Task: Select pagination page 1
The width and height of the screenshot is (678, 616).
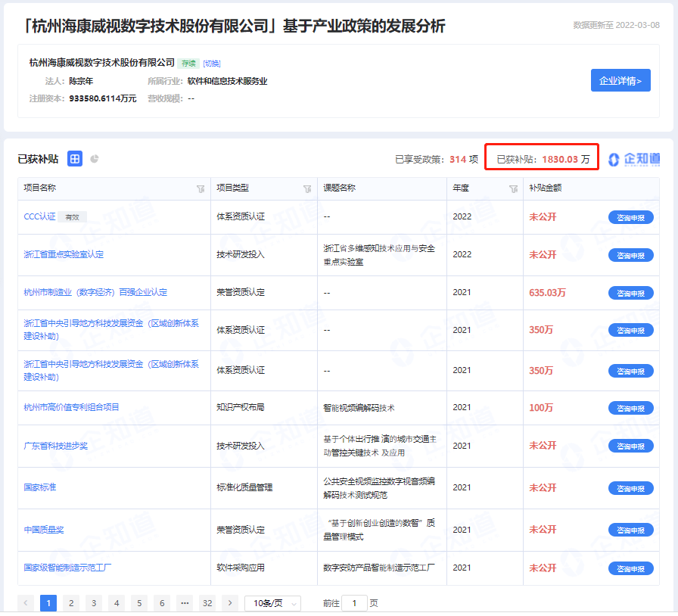Action: pos(48,602)
